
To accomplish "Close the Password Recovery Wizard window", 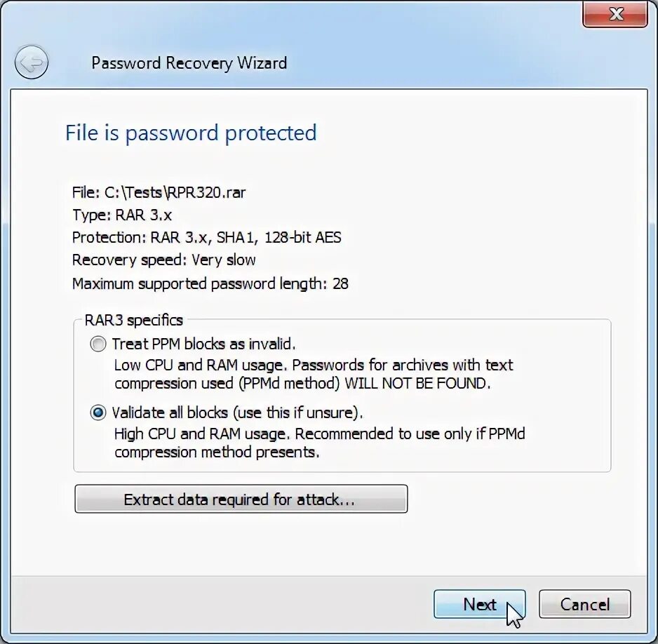I will click(x=615, y=13).
